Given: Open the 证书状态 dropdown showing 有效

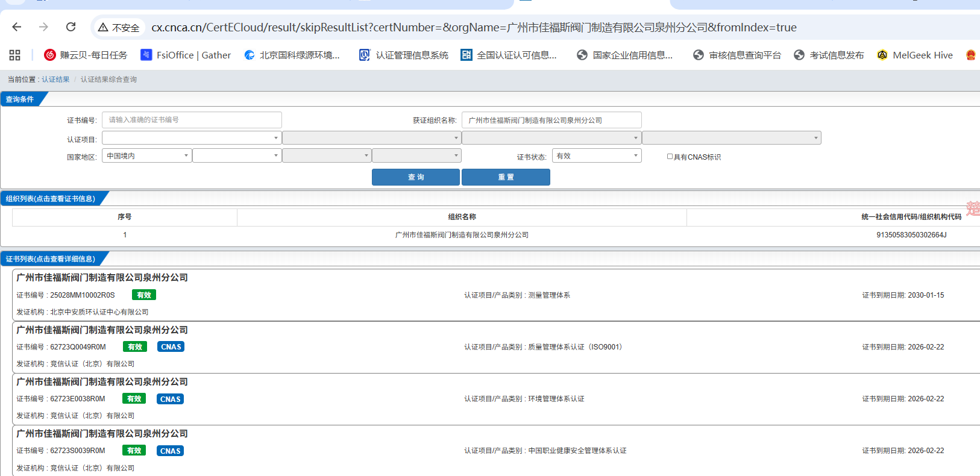Looking at the screenshot, I should [x=597, y=155].
